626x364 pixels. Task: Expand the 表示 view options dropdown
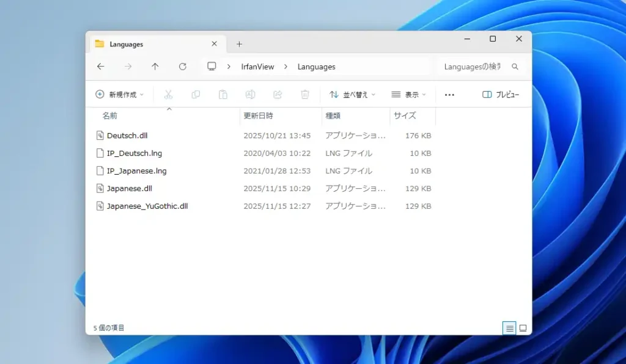point(408,94)
